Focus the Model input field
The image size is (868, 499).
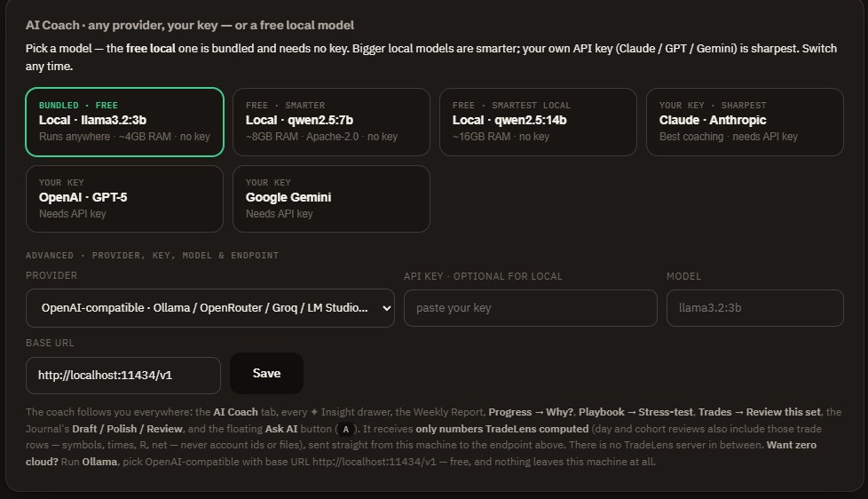point(755,308)
